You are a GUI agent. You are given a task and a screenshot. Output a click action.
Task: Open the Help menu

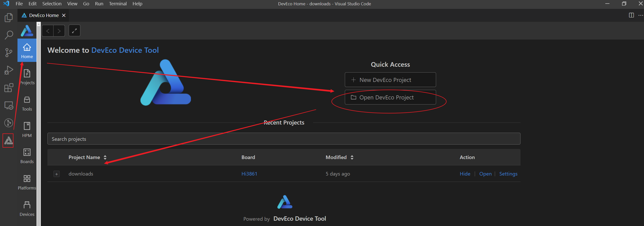(x=137, y=4)
